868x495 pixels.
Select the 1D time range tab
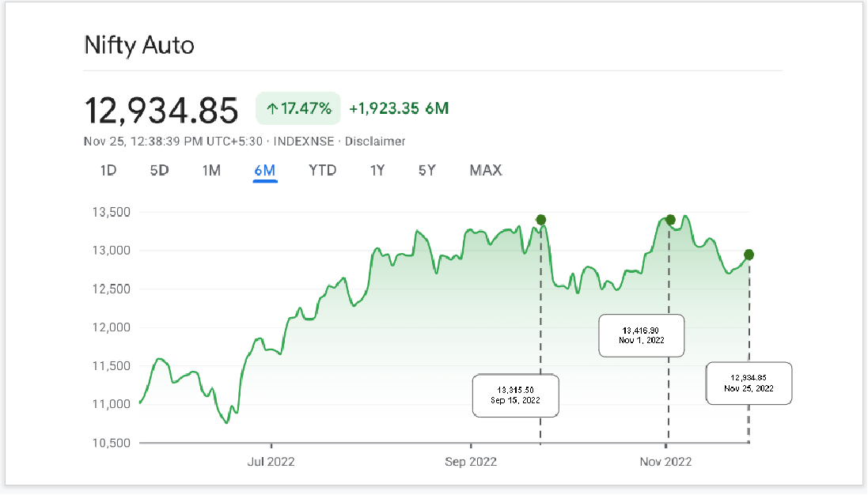pyautogui.click(x=108, y=170)
